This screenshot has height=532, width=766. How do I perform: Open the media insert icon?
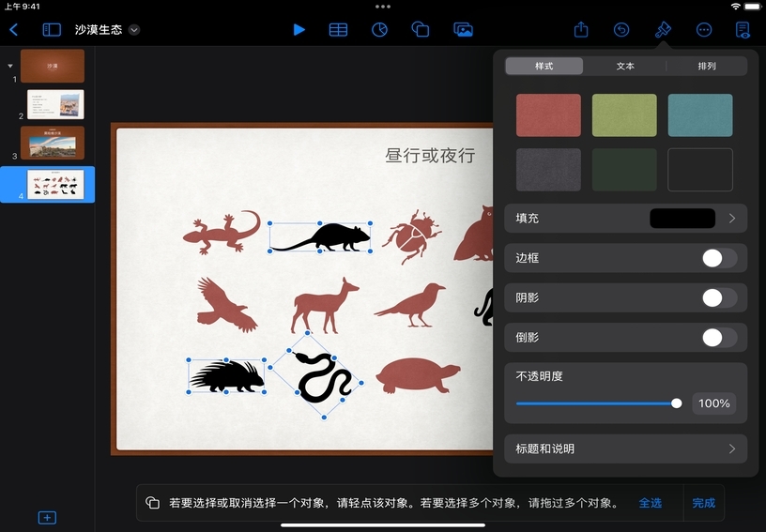coord(463,30)
